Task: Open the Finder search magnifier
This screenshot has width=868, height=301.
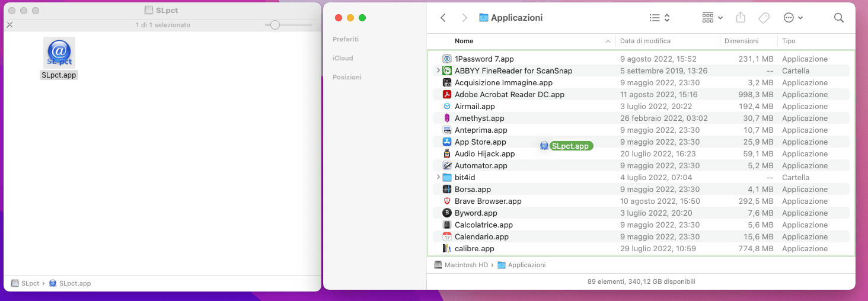Action: pyautogui.click(x=838, y=18)
